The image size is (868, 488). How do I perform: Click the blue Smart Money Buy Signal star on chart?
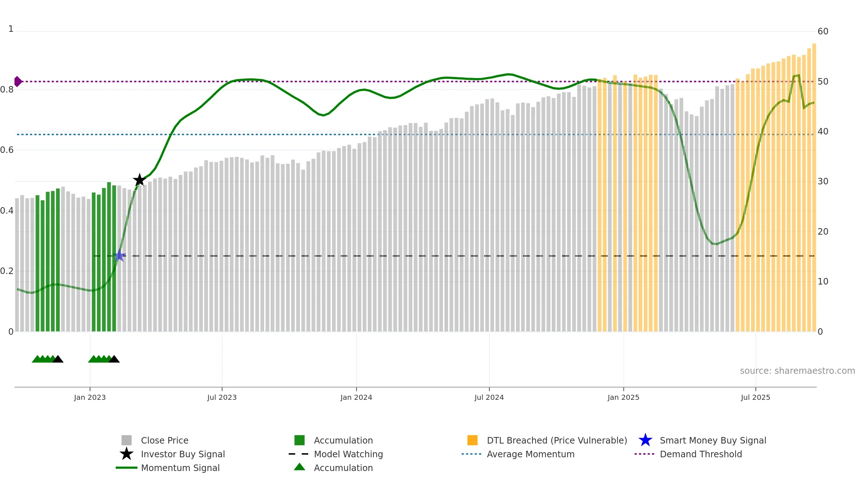point(119,256)
